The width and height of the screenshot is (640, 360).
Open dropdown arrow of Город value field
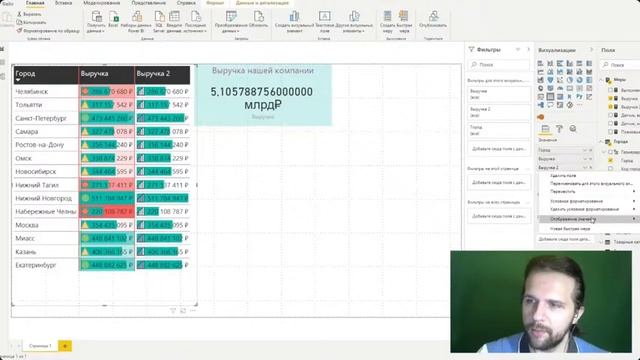point(584,150)
